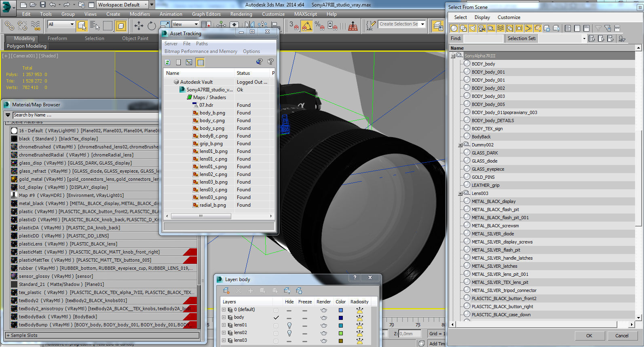This screenshot has width=644, height=347.
Task: Toggle Window/Crossing selection mode
Action: [x=121, y=26]
